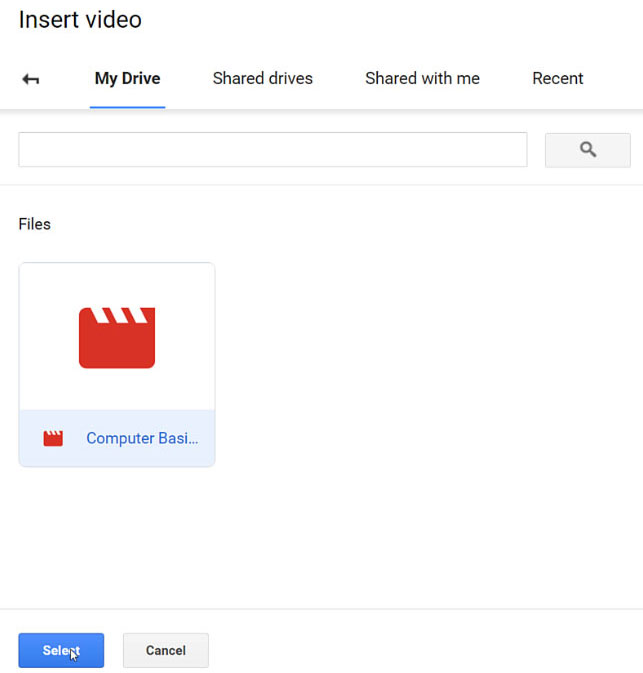The width and height of the screenshot is (643, 673).
Task: Dismiss the dialog with the Cancel button
Action: 166,650
